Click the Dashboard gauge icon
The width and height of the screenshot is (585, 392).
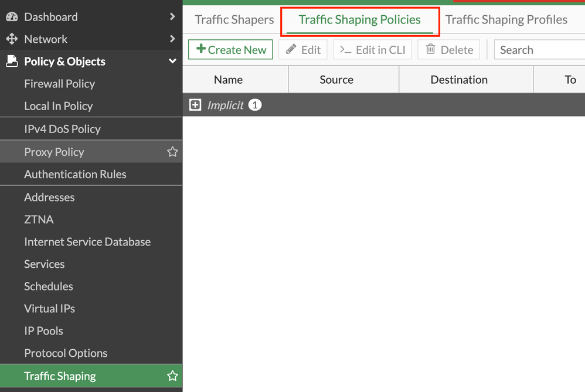[12, 17]
